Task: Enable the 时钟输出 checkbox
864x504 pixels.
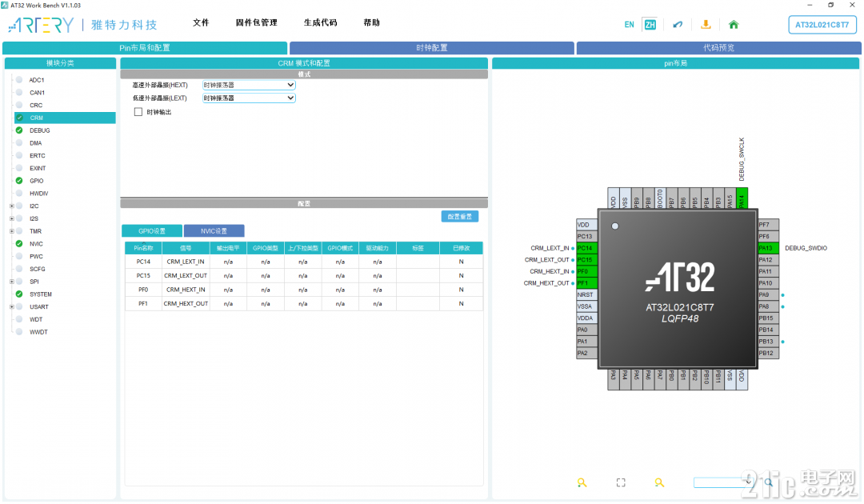Action: [138, 112]
